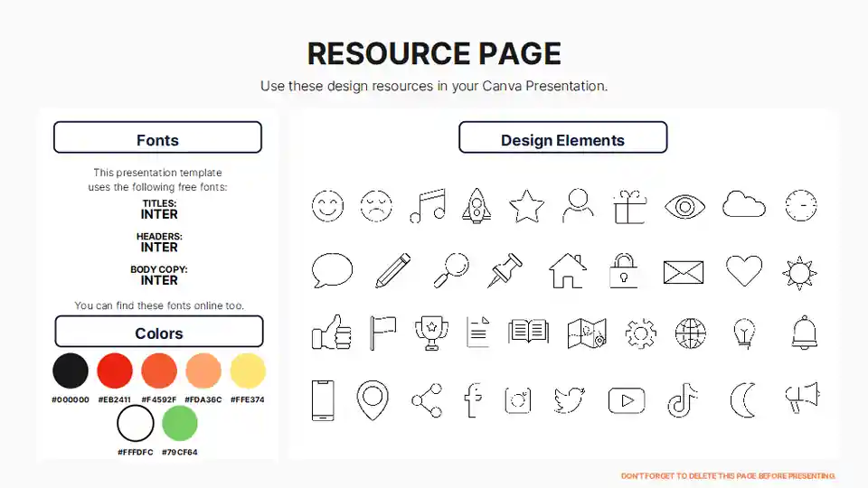Click the Design Elements heading box
This screenshot has width=868, height=488.
(x=563, y=137)
